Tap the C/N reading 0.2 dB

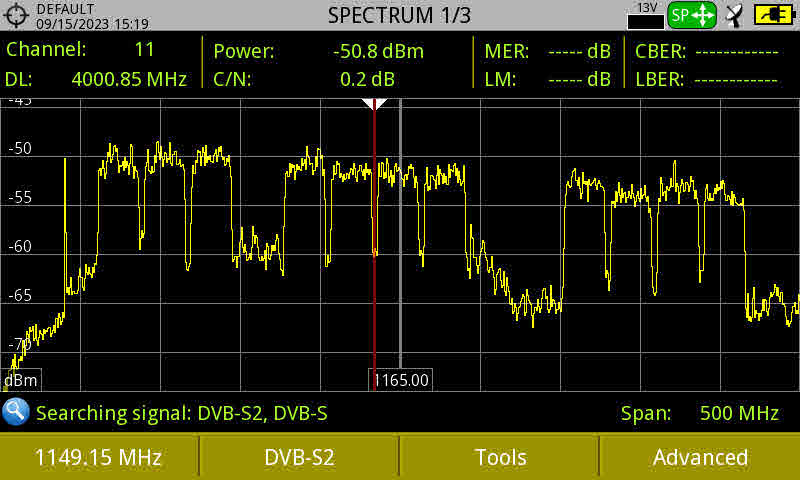click(367, 79)
